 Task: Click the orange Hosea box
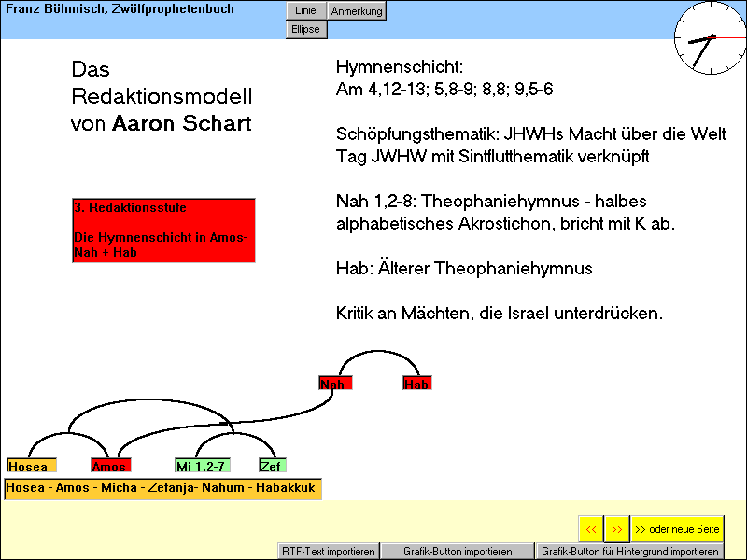coord(32,466)
